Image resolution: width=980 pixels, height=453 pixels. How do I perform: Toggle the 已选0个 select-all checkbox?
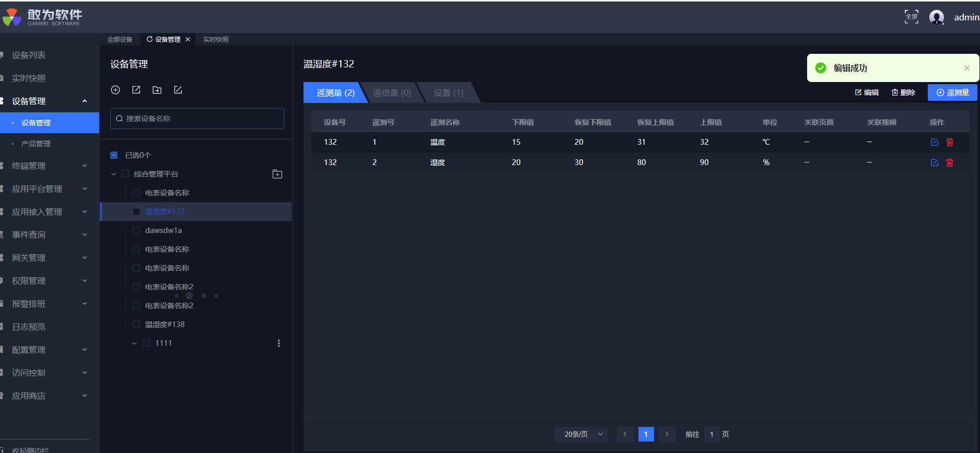(114, 155)
